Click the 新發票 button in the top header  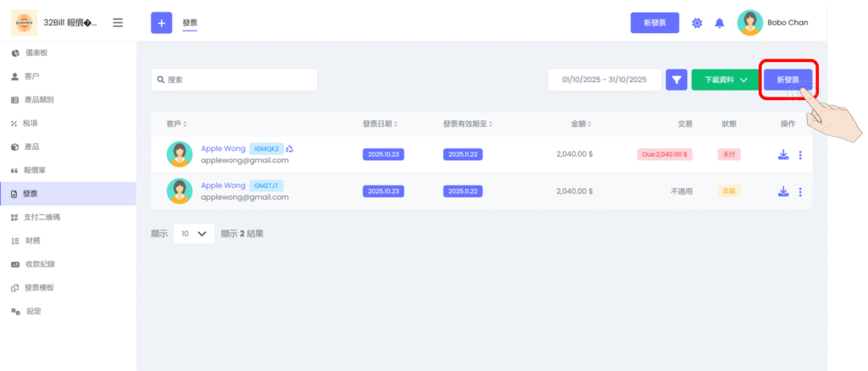point(654,23)
